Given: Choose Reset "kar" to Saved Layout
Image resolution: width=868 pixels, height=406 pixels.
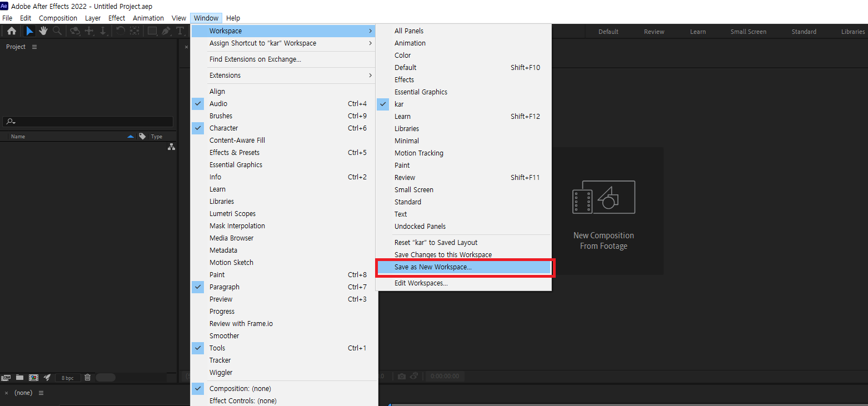Looking at the screenshot, I should (463, 243).
